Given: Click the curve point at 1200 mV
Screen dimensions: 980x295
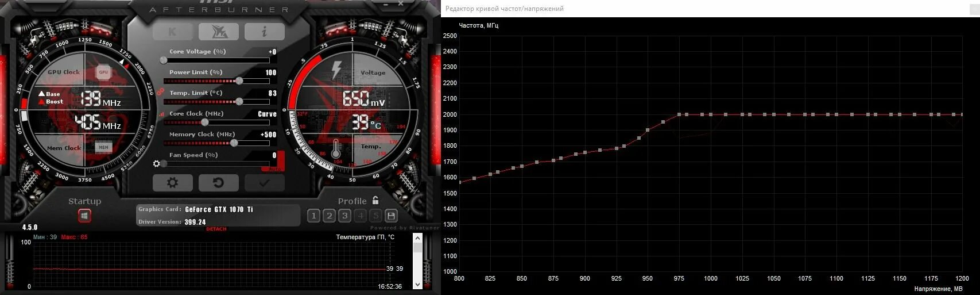Looking at the screenshot, I should pos(962,114).
